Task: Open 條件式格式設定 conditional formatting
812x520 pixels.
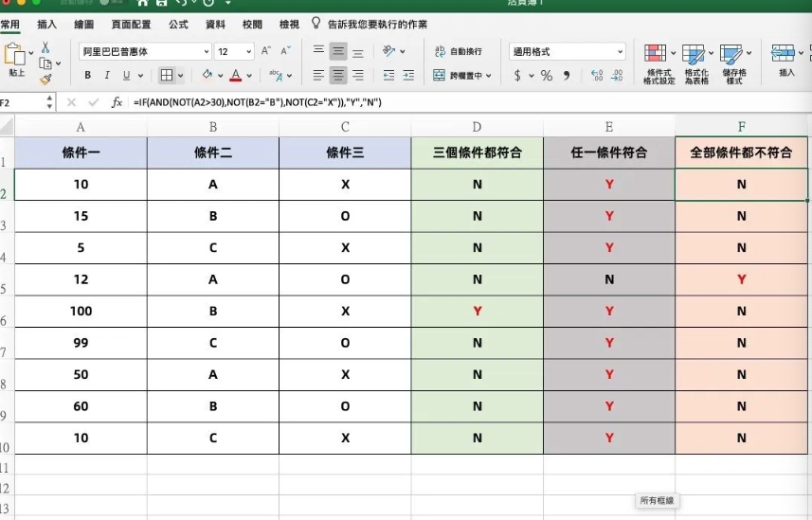Action: (659, 63)
